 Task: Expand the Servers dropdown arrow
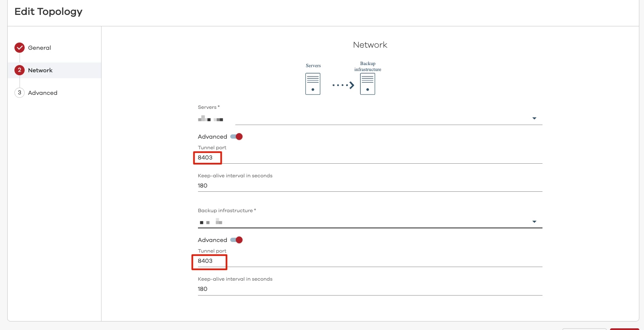pyautogui.click(x=534, y=119)
